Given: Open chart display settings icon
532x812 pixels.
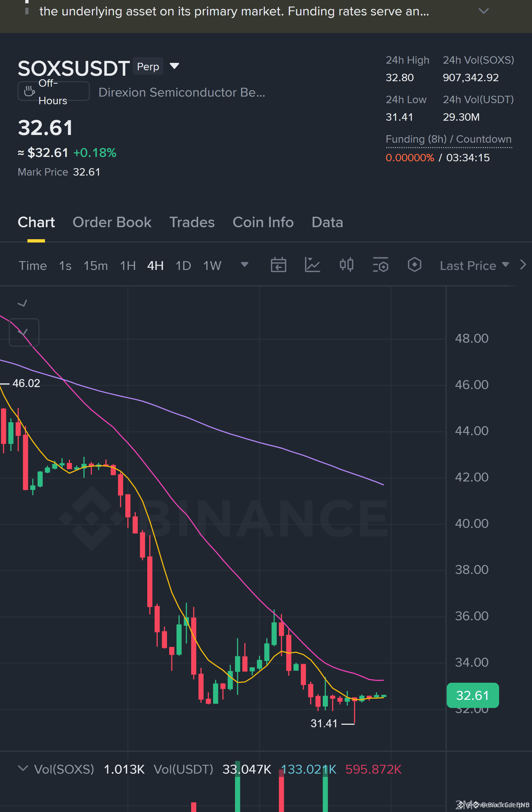Looking at the screenshot, I should click(381, 265).
